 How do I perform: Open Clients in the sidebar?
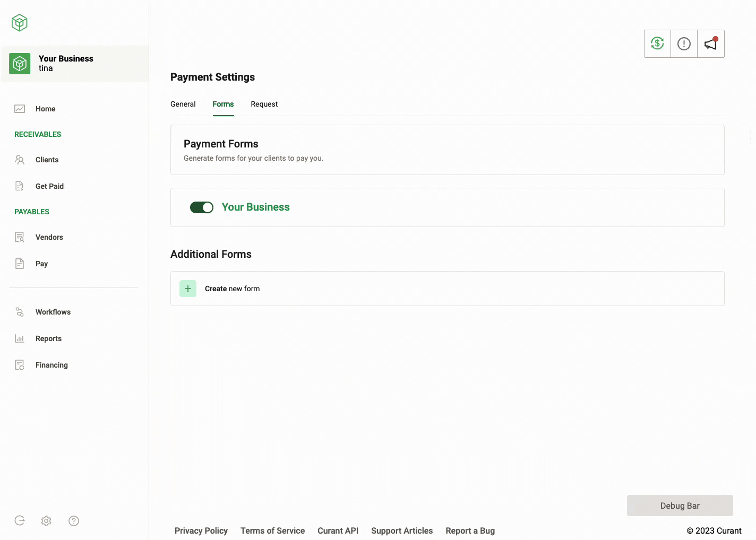(47, 160)
